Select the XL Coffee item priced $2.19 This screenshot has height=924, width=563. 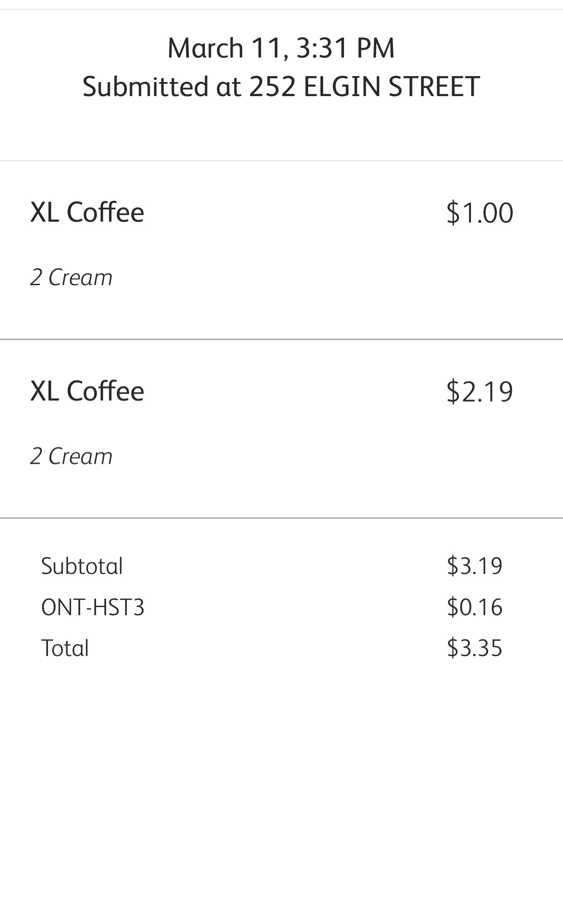[87, 391]
